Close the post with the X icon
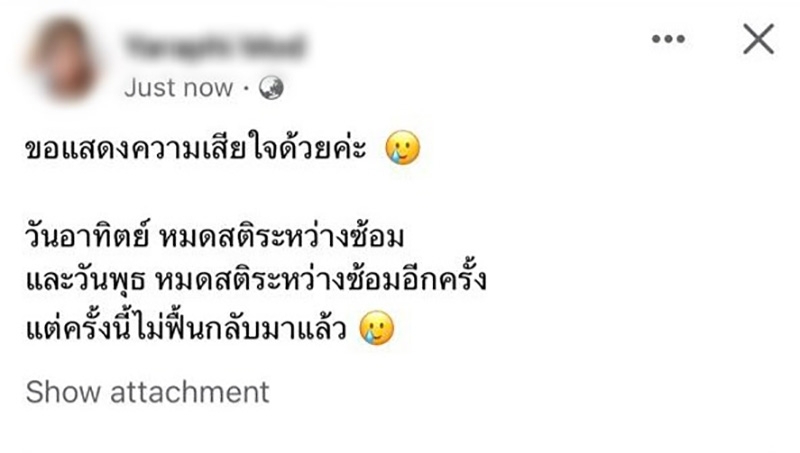The height and width of the screenshot is (453, 800). 758,39
